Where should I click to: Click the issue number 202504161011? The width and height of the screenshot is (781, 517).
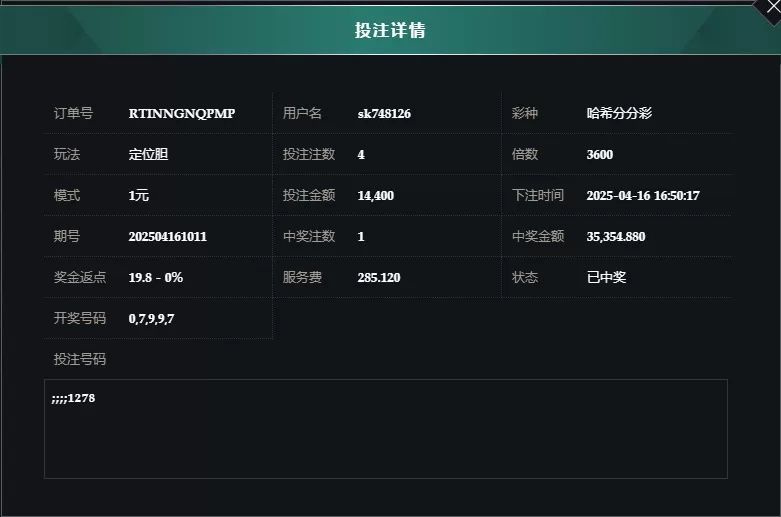(168, 237)
